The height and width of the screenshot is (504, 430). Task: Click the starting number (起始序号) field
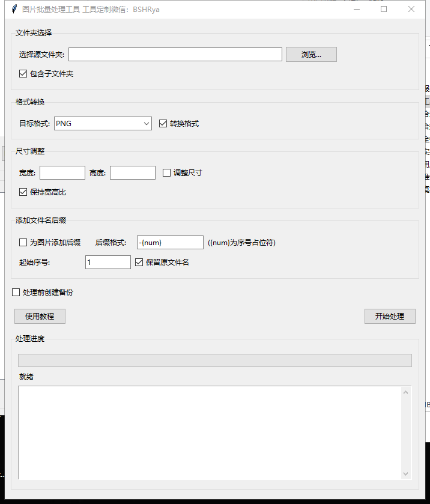(x=108, y=263)
